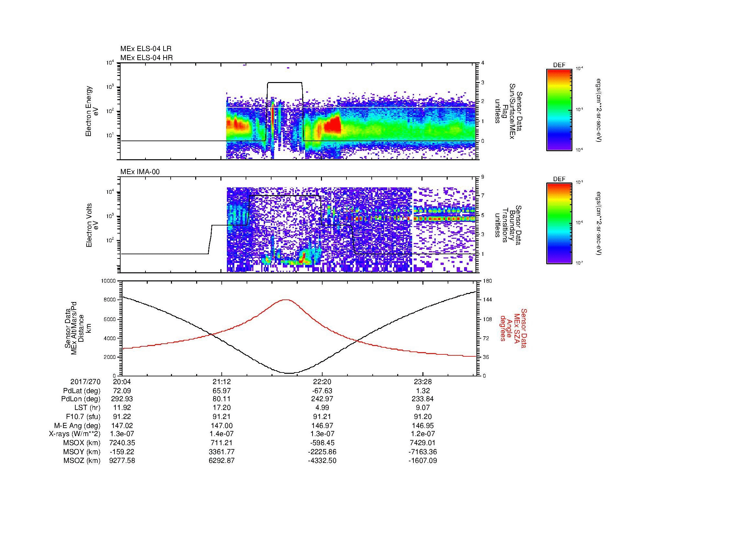Click the MSOY value 3361.77
Screen dimensions: 756x534
[222, 452]
